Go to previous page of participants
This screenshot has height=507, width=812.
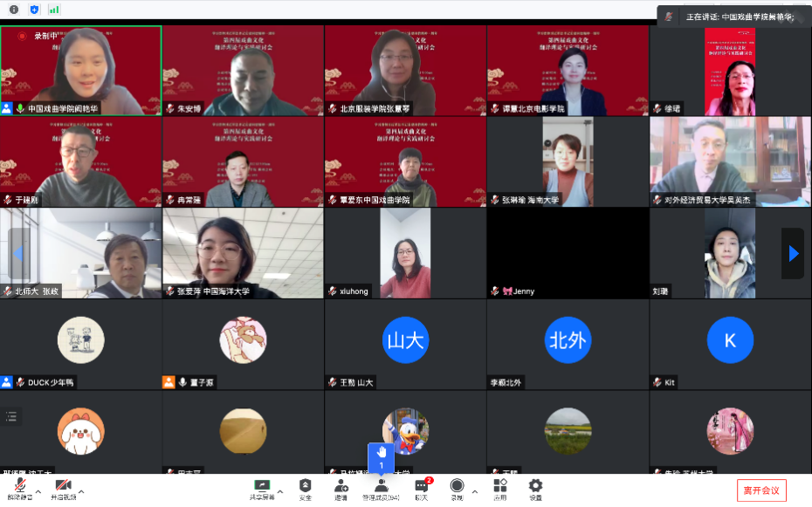17,253
